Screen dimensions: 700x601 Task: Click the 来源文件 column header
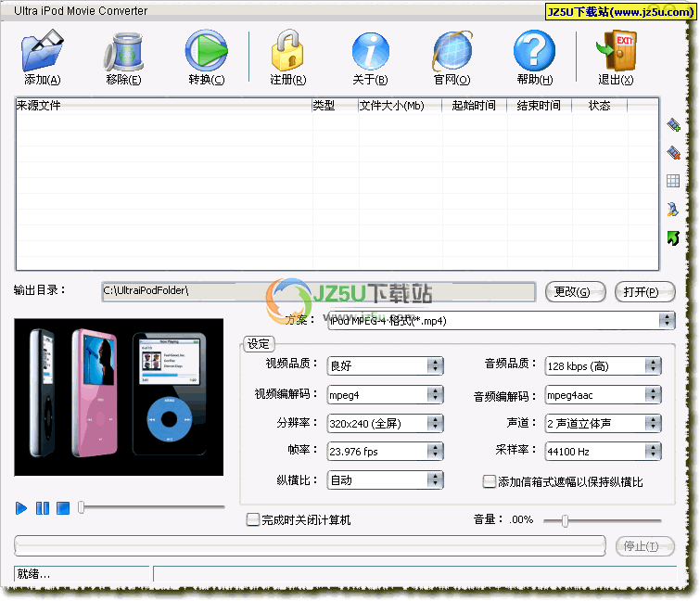[x=163, y=106]
